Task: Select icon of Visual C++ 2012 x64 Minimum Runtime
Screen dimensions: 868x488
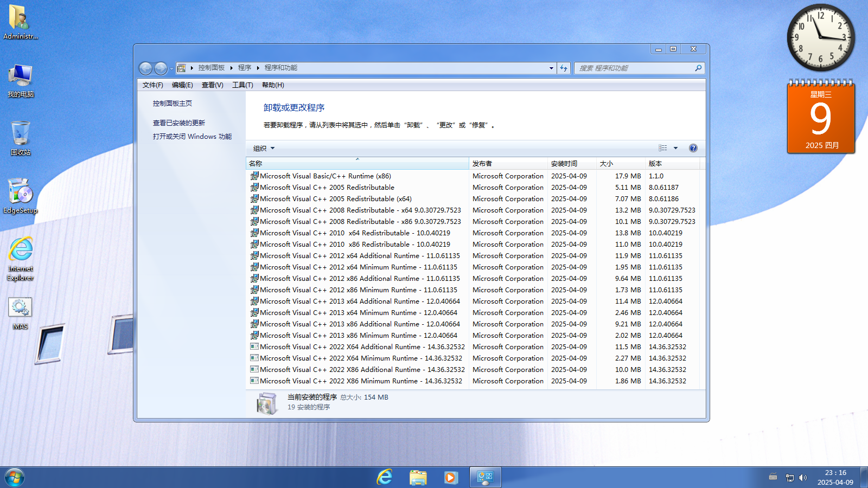Action: pyautogui.click(x=254, y=267)
